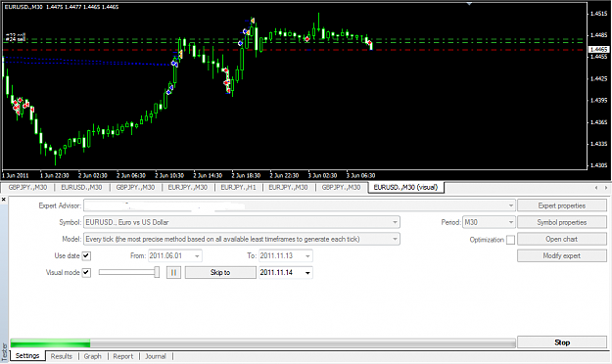
Task: Click the Symbol properties button
Action: (x=562, y=222)
